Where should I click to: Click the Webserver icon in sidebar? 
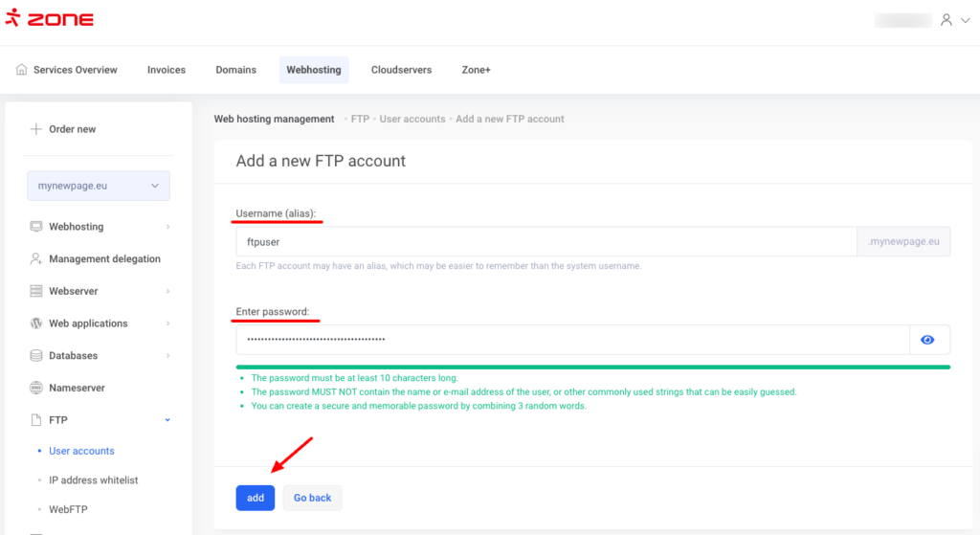coord(36,291)
